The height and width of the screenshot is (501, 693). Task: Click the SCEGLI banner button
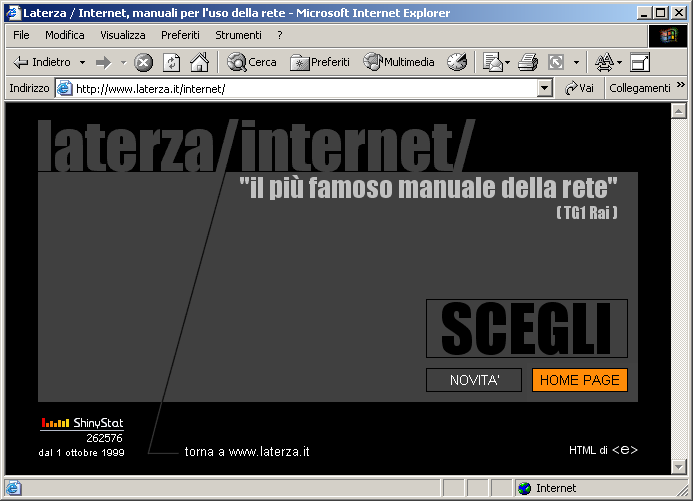point(526,328)
